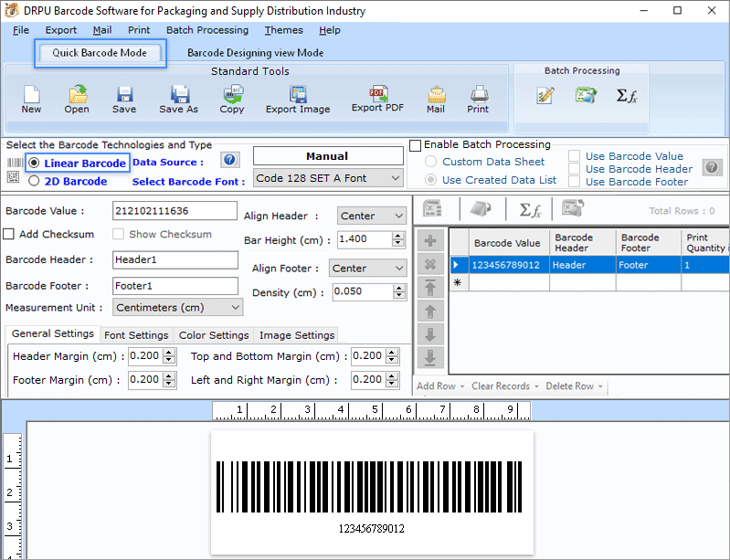Viewport: 730px width, 560px height.
Task: Adjust the Bar Height spinner arrows
Action: coord(397,239)
